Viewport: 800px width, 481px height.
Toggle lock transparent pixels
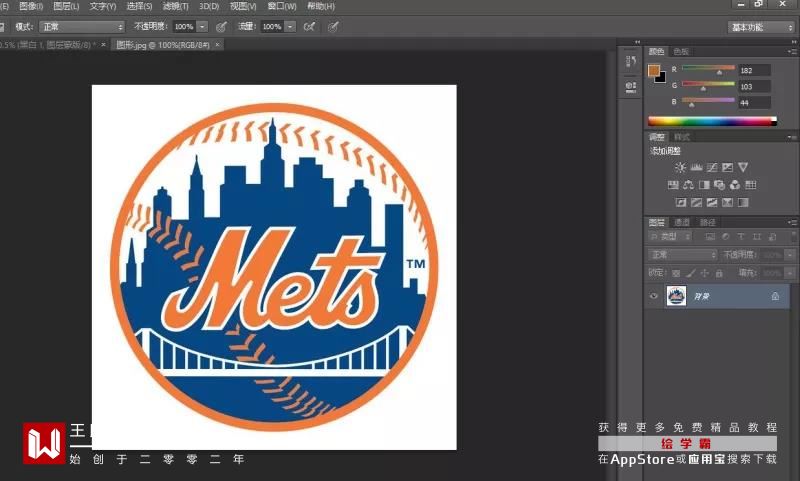[x=676, y=273]
